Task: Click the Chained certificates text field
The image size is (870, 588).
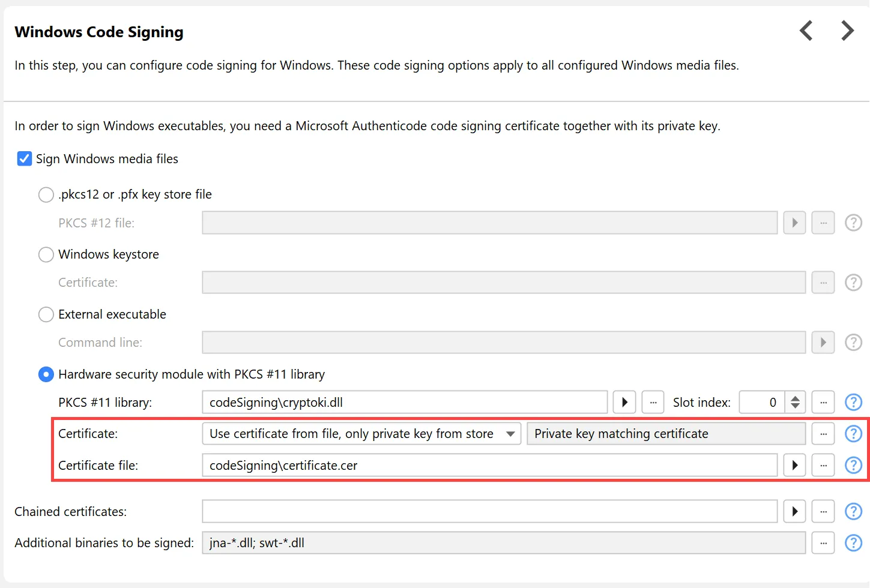Action: pyautogui.click(x=489, y=511)
